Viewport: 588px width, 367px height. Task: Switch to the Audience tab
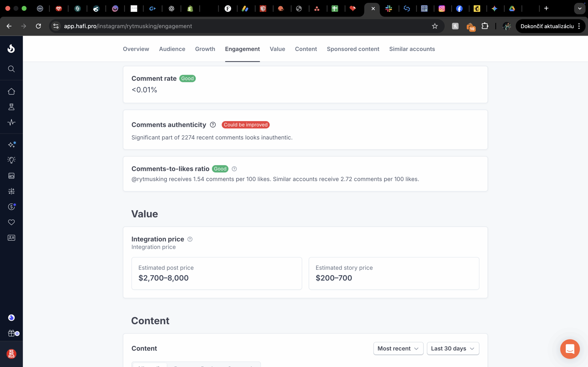tap(172, 49)
